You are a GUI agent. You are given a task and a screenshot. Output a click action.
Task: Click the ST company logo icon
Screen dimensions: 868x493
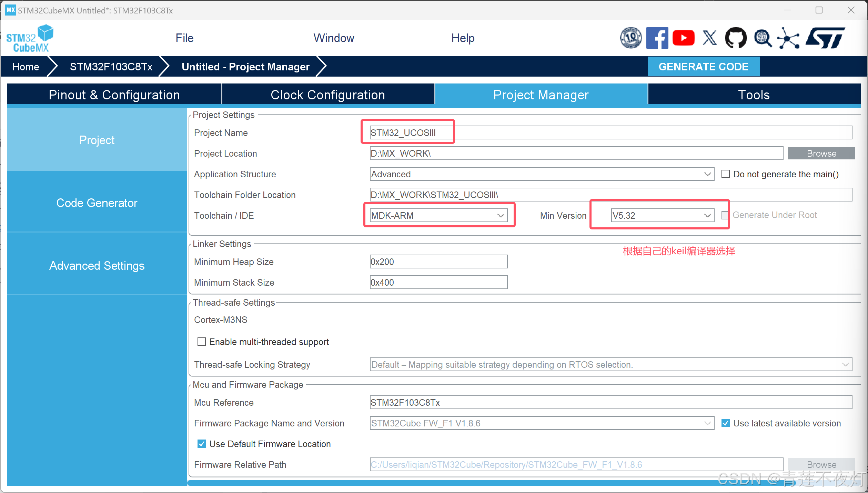[825, 38]
